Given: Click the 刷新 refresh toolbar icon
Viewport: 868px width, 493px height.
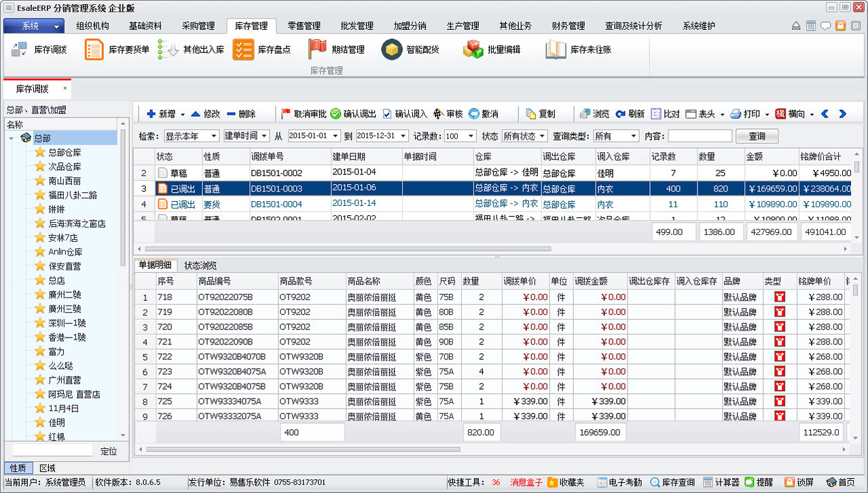Looking at the screenshot, I should (x=621, y=114).
